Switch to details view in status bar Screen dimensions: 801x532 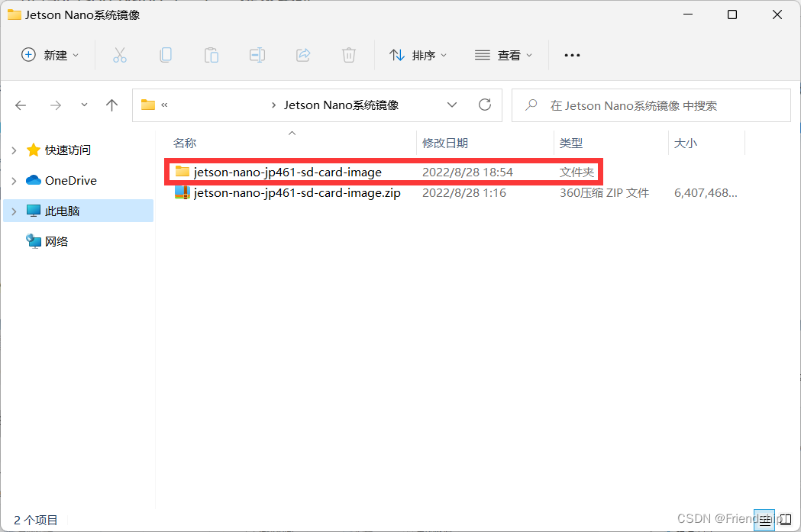pos(764,521)
